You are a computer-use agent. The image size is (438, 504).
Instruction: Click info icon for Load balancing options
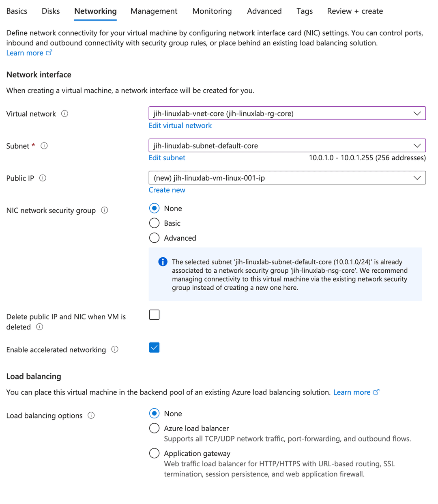[x=91, y=415]
